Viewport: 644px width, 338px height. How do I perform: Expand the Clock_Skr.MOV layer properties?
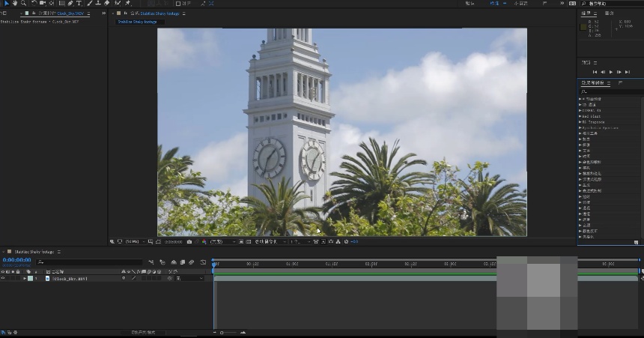pos(25,278)
